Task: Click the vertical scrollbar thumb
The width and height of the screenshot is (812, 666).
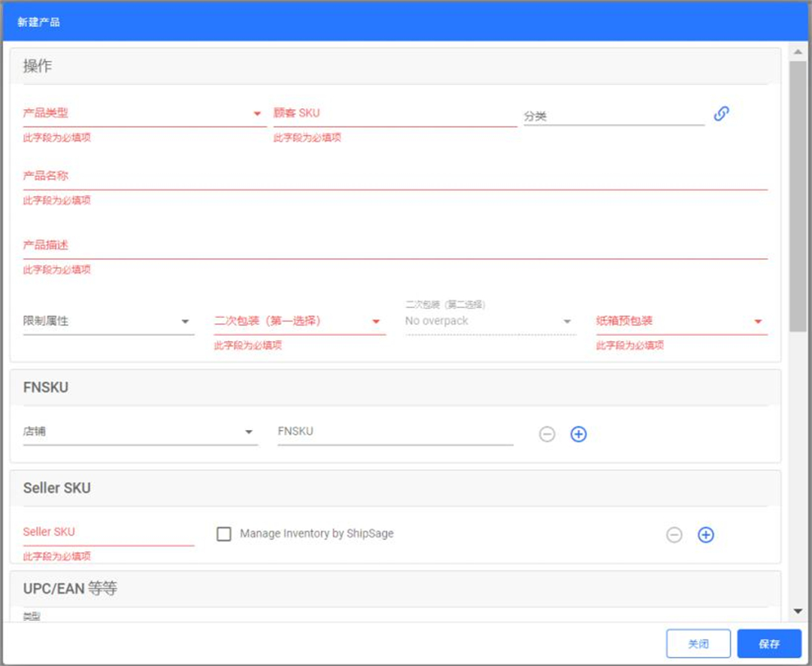Action: coord(798,195)
